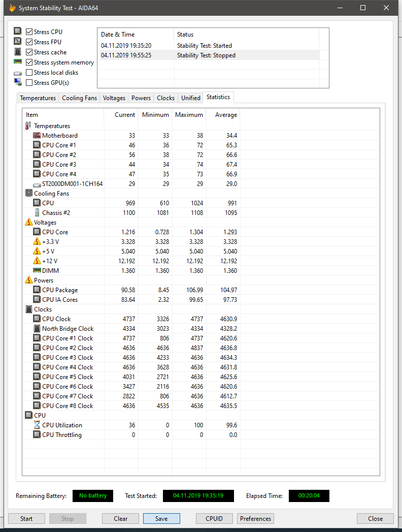Screen dimensions: 402x532
Task: Click the chip icon beside Stress cache
Action: coord(18,51)
